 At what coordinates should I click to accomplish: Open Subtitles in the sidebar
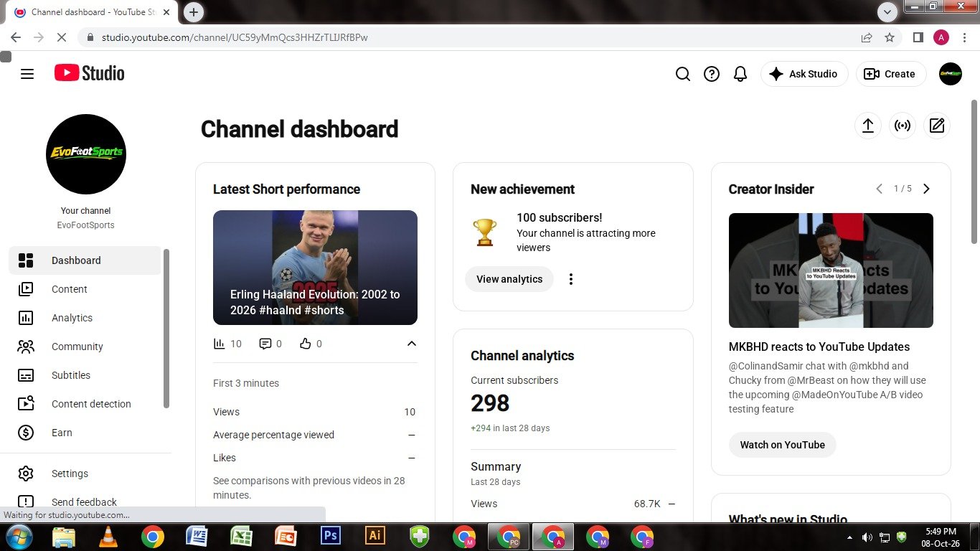[85, 375]
